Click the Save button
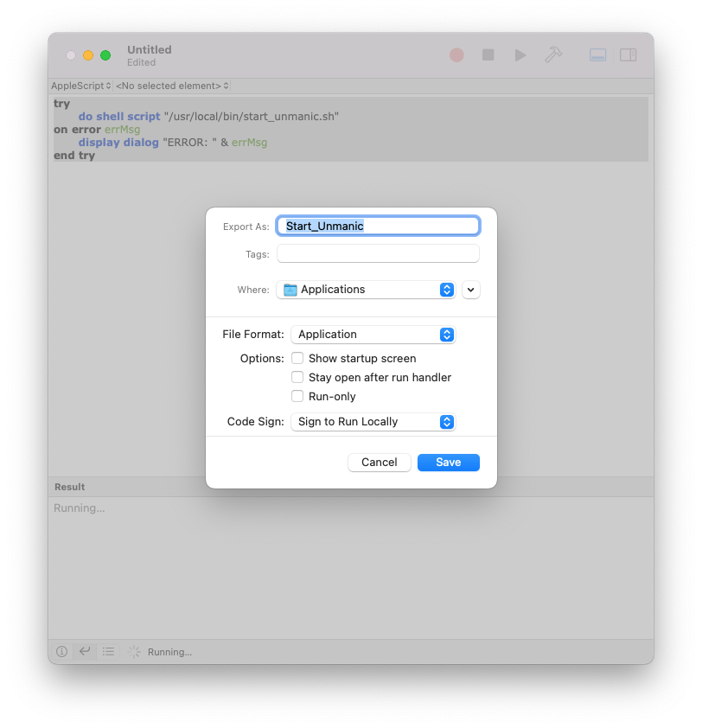This screenshot has height=728, width=702. coord(448,463)
